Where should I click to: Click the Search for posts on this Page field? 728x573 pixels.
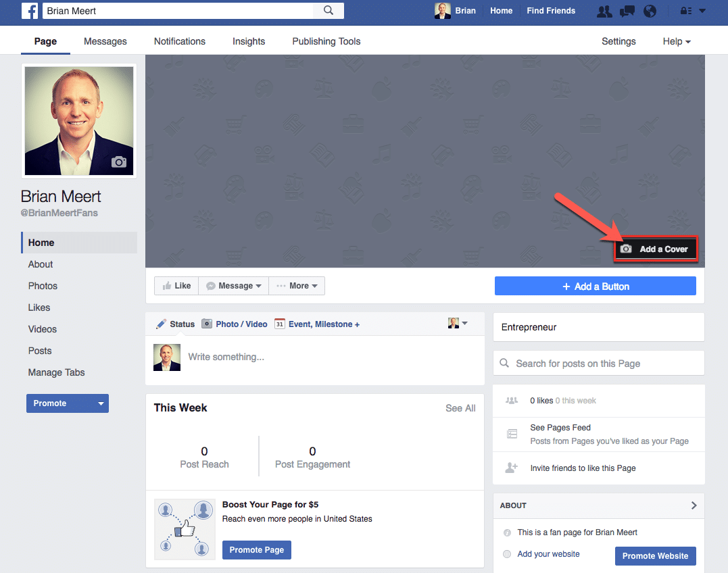click(x=598, y=364)
